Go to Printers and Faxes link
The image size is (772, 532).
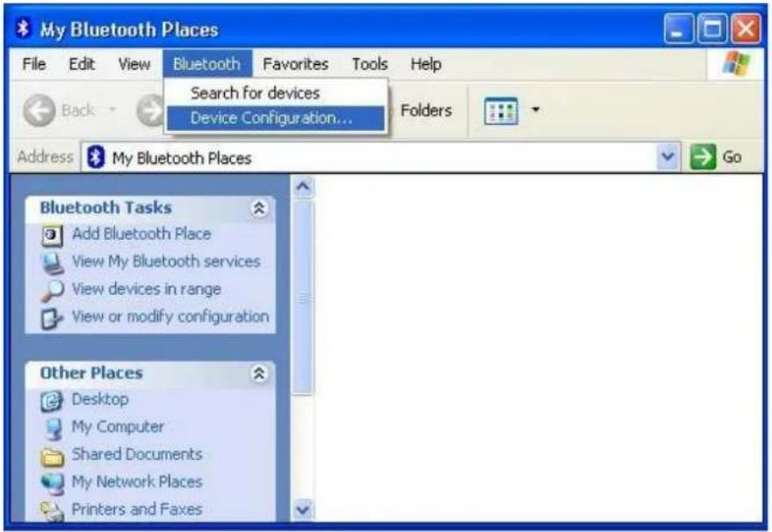pos(137,509)
